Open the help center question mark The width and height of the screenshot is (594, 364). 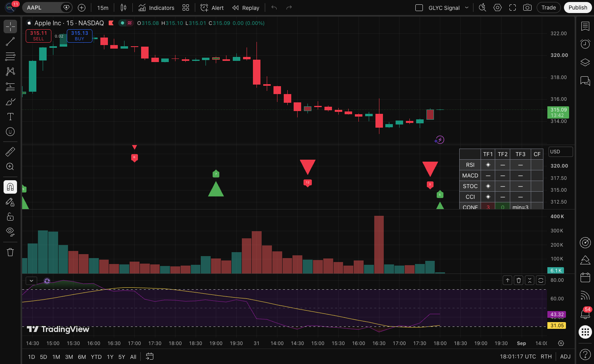point(585,354)
